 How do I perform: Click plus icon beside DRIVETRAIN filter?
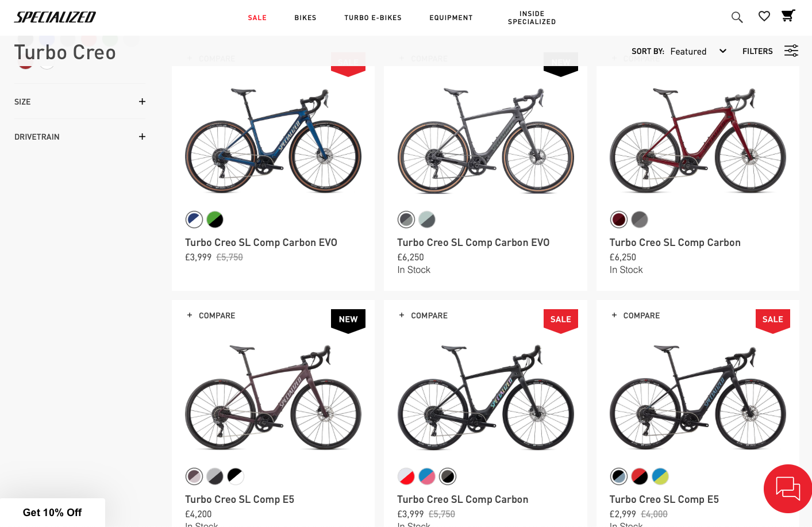142,137
